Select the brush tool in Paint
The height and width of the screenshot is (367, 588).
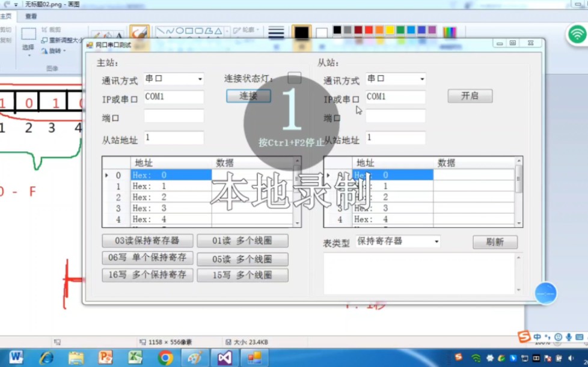coord(140,31)
